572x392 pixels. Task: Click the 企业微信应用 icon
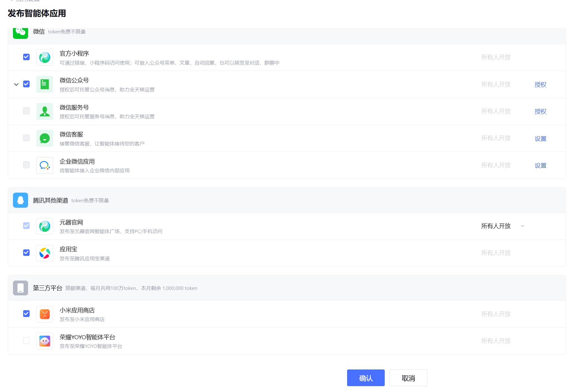[x=45, y=165]
